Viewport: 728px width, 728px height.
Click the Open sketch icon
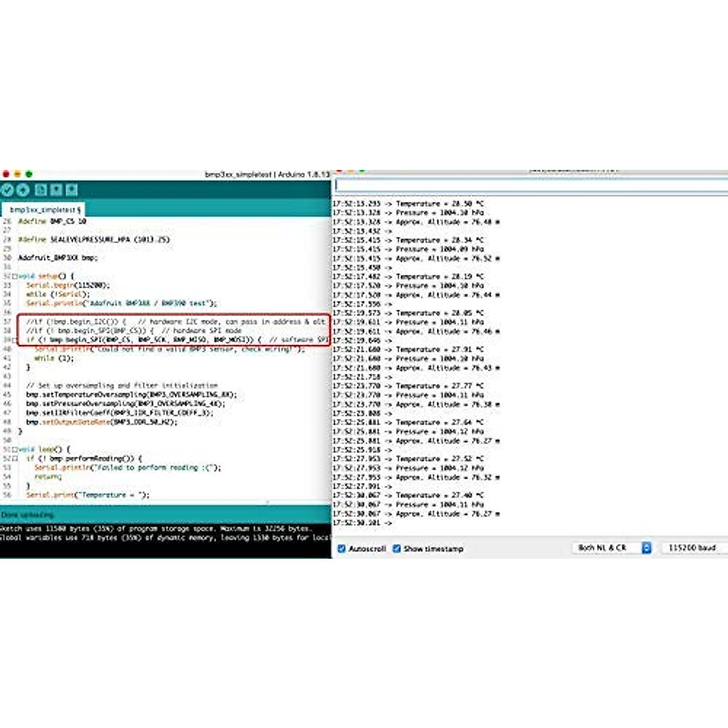coord(56,190)
